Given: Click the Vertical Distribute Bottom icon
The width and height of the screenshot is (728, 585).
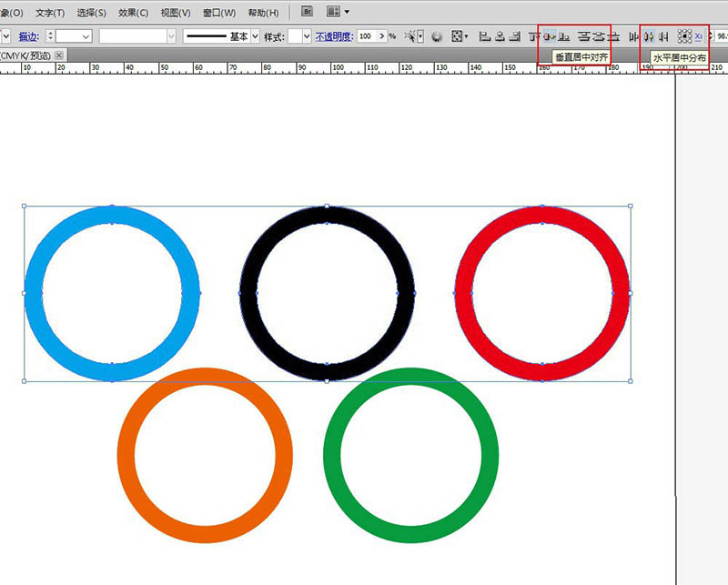Looking at the screenshot, I should click(x=614, y=36).
